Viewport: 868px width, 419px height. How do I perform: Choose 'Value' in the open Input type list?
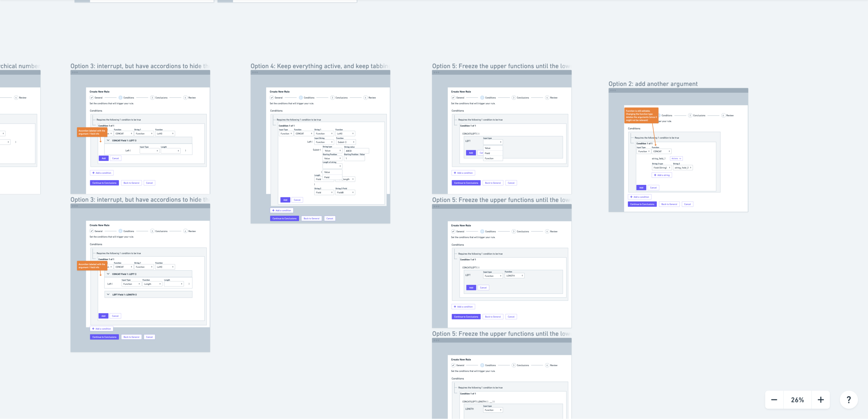(x=488, y=148)
